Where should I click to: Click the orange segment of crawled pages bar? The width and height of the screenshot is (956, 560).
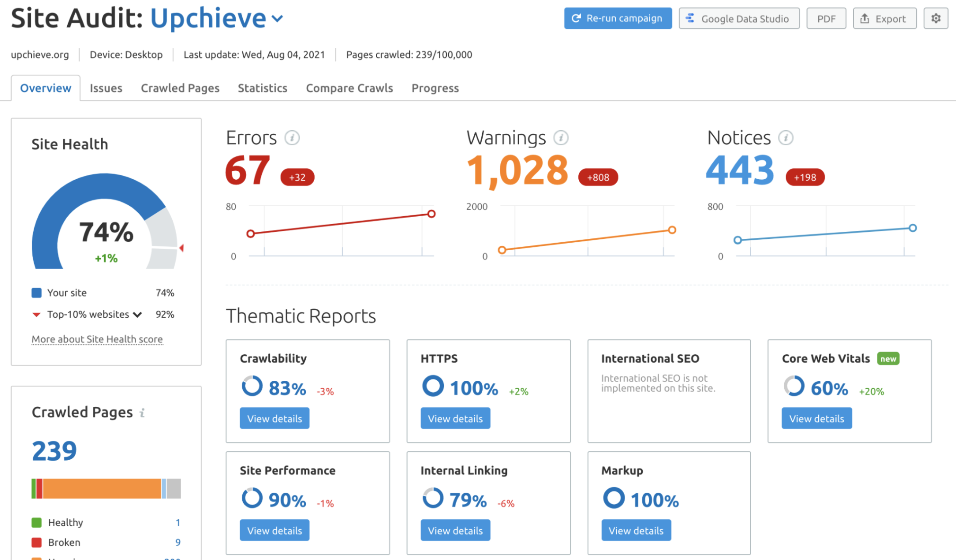click(x=102, y=489)
